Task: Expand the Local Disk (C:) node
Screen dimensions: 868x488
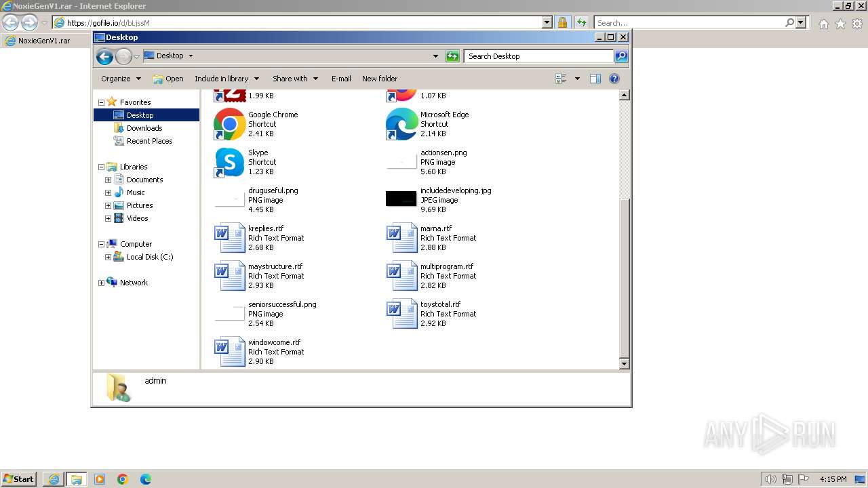Action: pos(108,258)
